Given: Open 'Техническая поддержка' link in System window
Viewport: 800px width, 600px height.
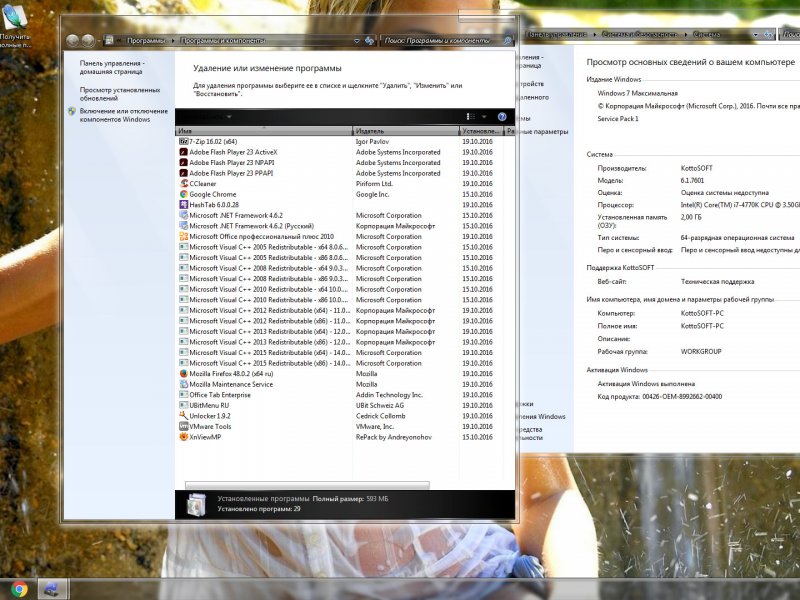Looking at the screenshot, I should [717, 282].
